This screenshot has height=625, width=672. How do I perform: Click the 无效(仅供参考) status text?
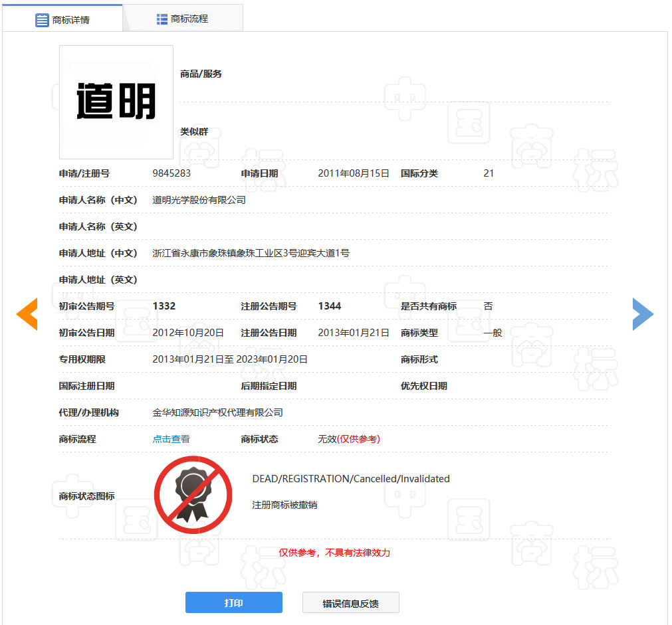[x=350, y=439]
